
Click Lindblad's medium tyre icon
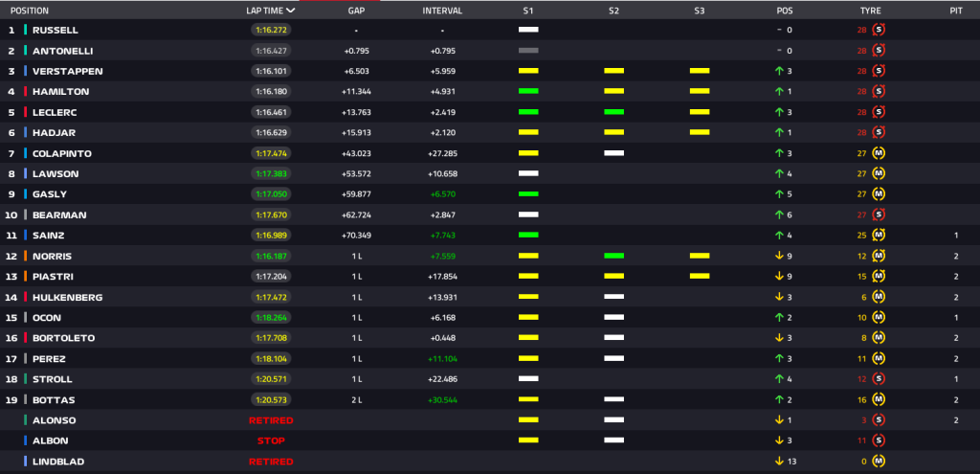pyautogui.click(x=879, y=461)
